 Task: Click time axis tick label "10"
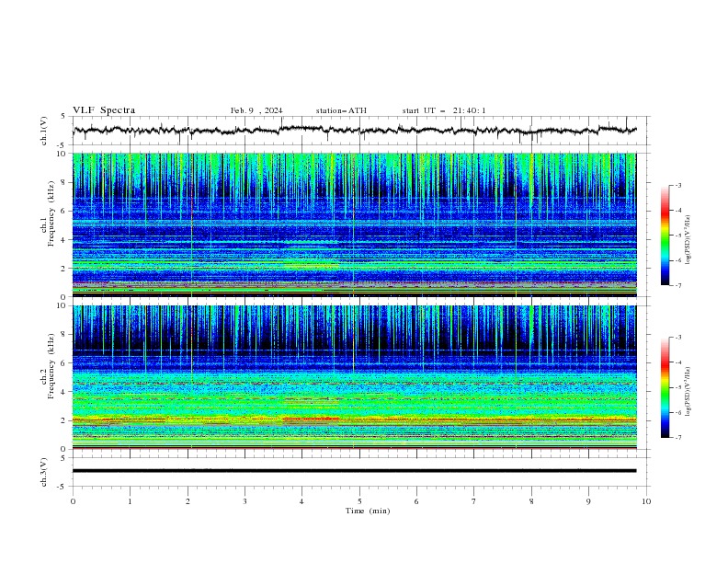click(x=646, y=501)
